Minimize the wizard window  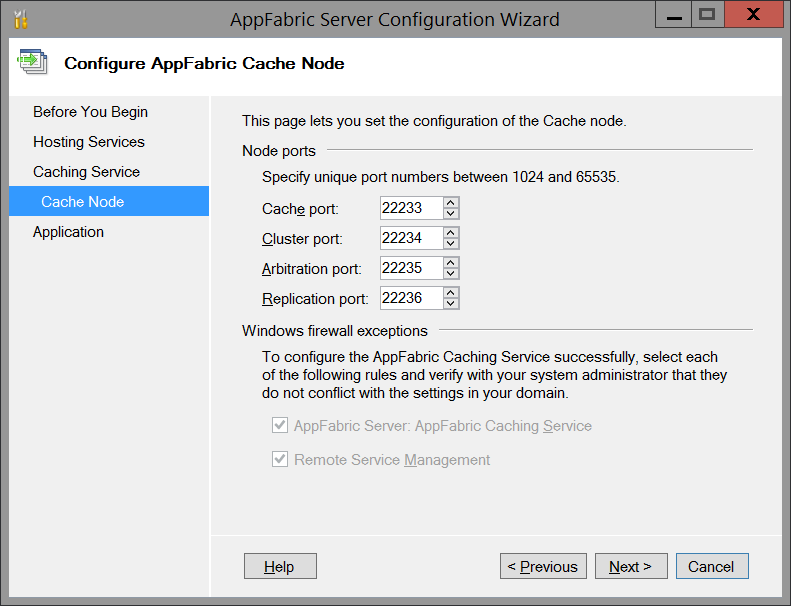[673, 15]
